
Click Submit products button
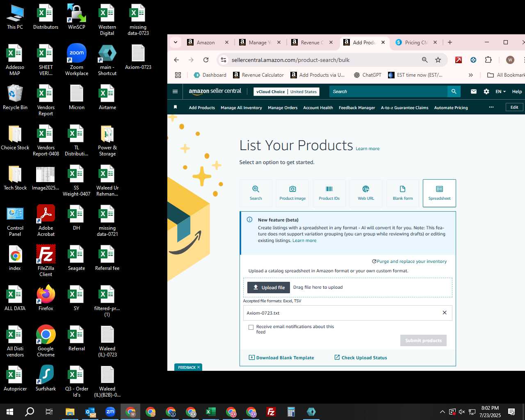point(423,340)
